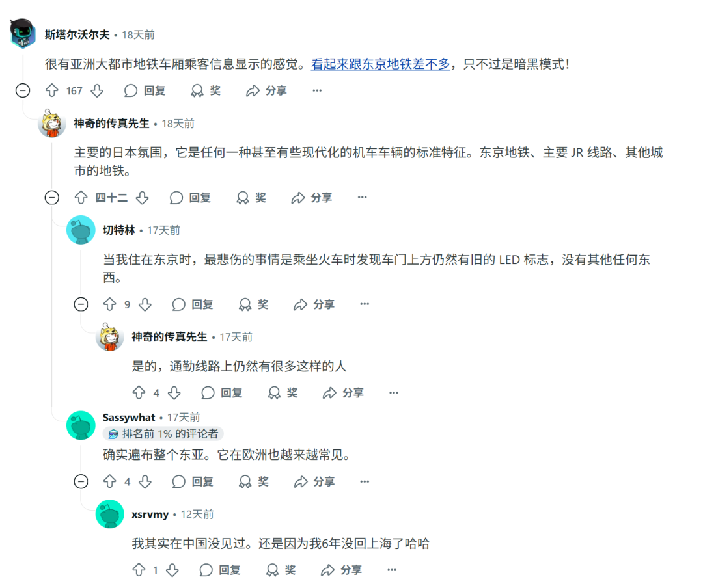The image size is (703, 588).
Task: Open more options menu on xsrvmy's comment
Action: pos(392,570)
